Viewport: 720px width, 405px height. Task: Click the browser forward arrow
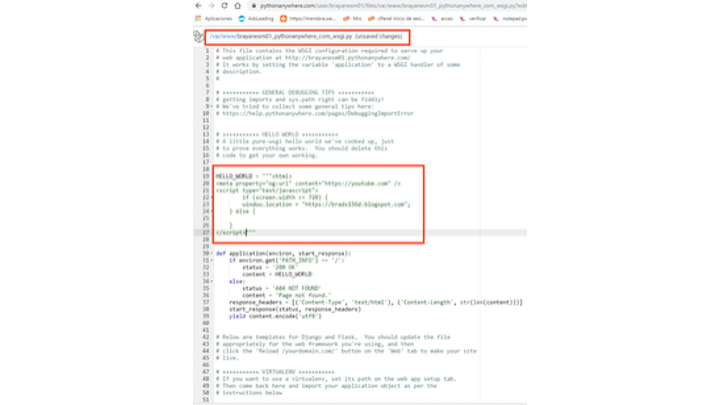coord(211,6)
